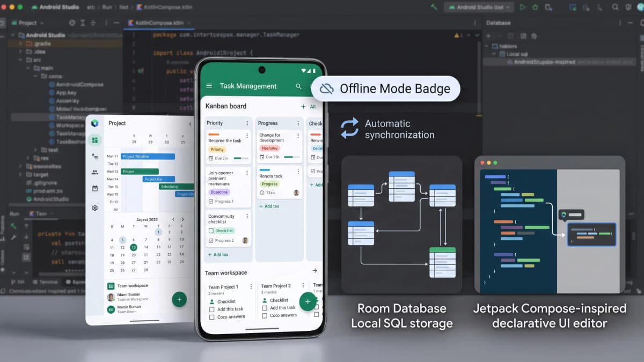Screen dimensions: 644x362
Task: Open the calendar icon in tablet sidebar
Action: pyautogui.click(x=95, y=188)
